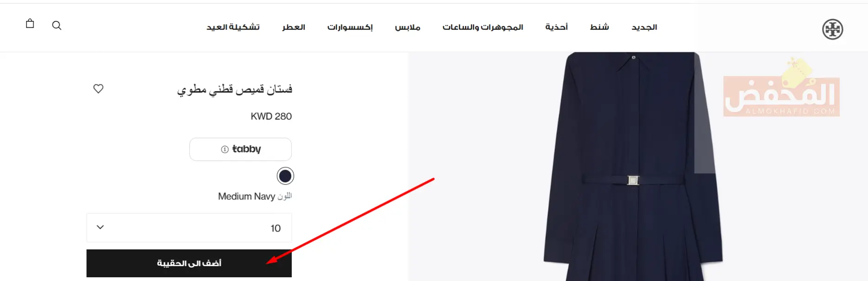Click the navy dress product image
This screenshot has width=868, height=281.
pos(633,166)
